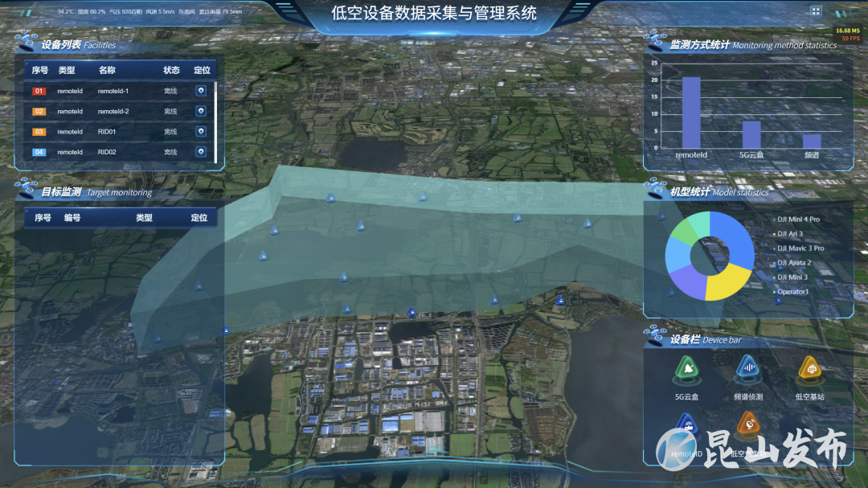Choose the yellow 低空基站 base station icon
Image resolution: width=868 pixels, height=488 pixels.
[x=809, y=370]
